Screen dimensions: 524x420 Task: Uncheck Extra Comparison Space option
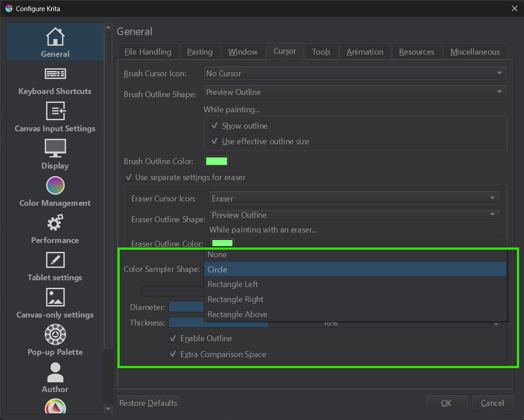click(173, 354)
